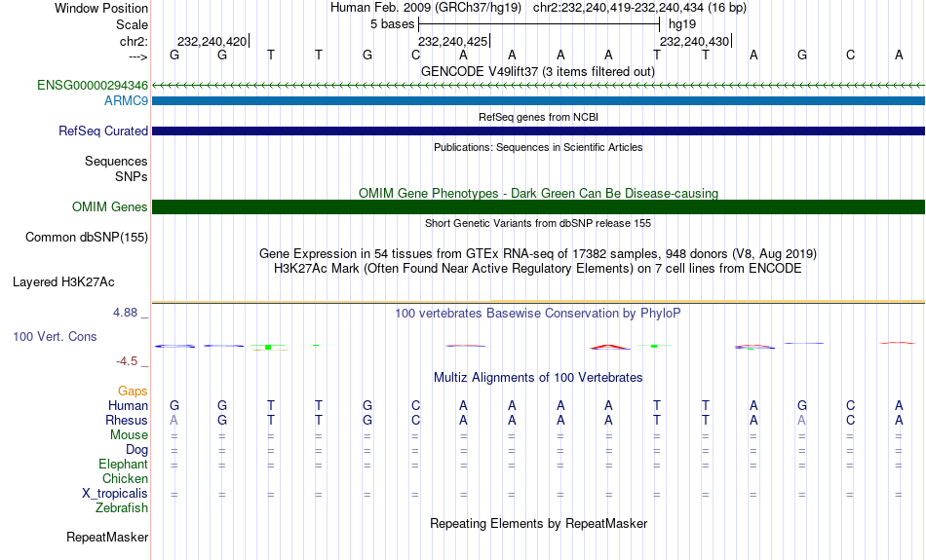The width and height of the screenshot is (926, 560).
Task: Click the 100 vertebrates Basewise Conservation title
Action: (538, 314)
